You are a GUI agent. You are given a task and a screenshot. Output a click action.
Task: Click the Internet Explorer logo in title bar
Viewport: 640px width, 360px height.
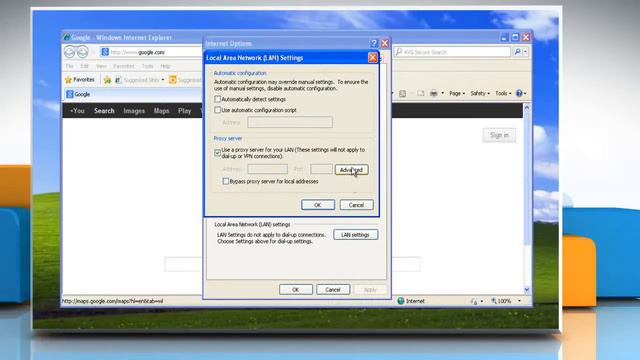click(x=67, y=37)
